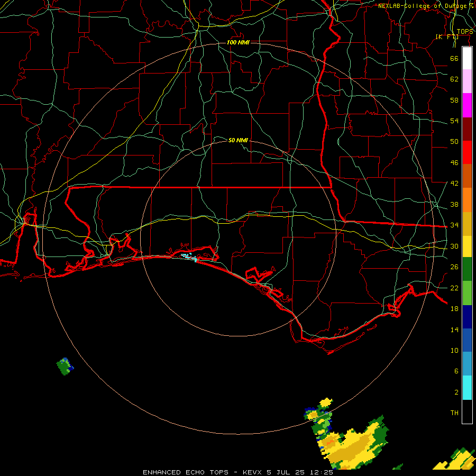Click the "[K FT]" units label
This screenshot has height=476, width=476.
(447, 37)
